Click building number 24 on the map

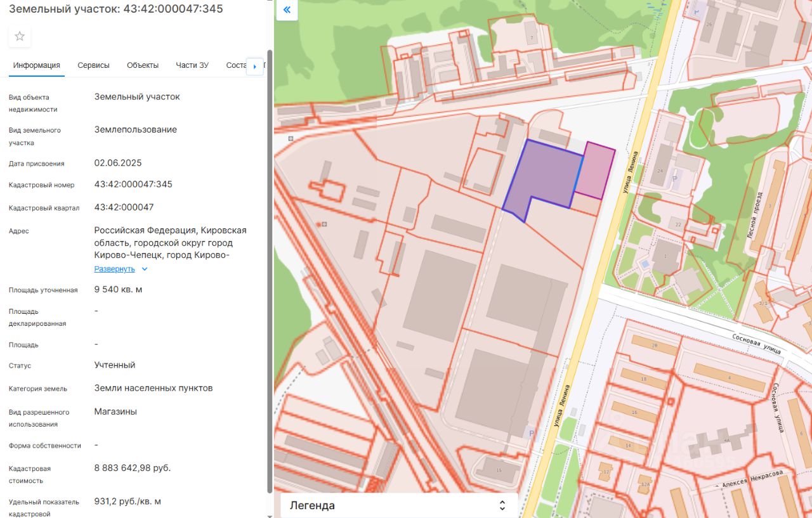(660, 172)
